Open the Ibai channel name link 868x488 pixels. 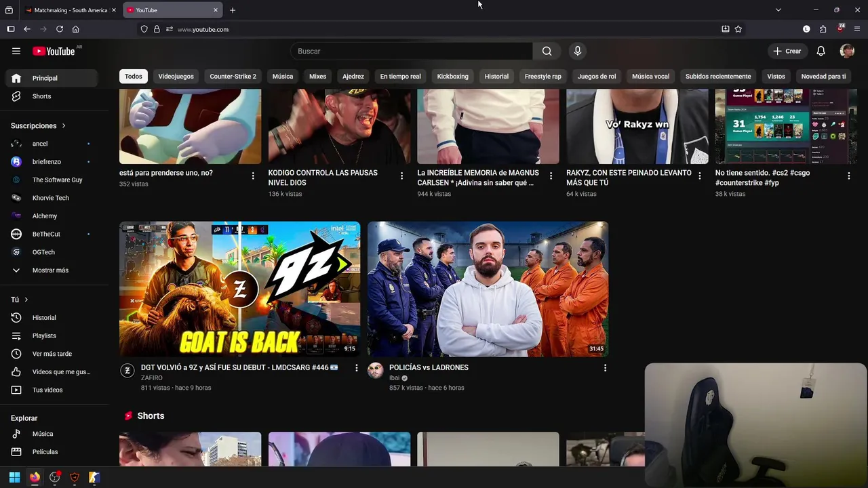pyautogui.click(x=394, y=378)
